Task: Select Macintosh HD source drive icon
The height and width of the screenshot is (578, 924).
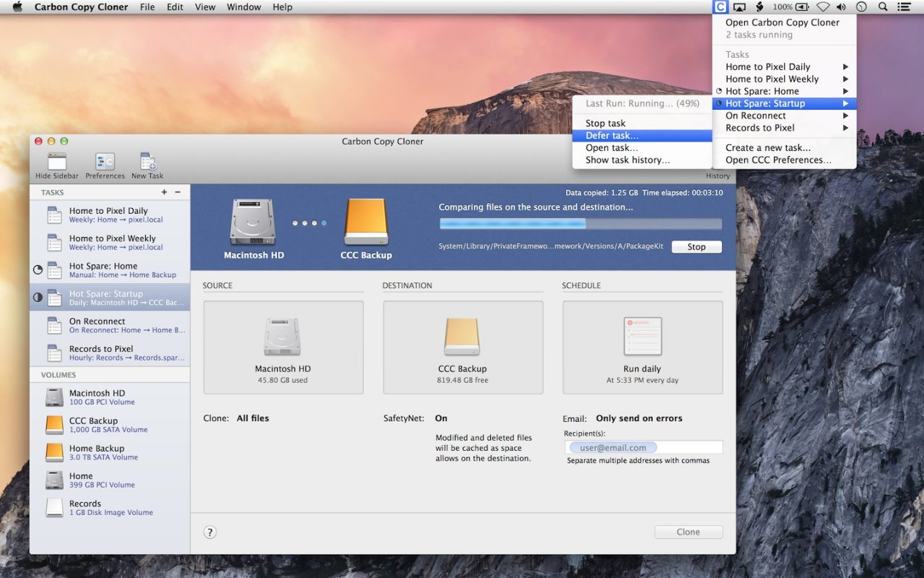Action: click(x=283, y=337)
